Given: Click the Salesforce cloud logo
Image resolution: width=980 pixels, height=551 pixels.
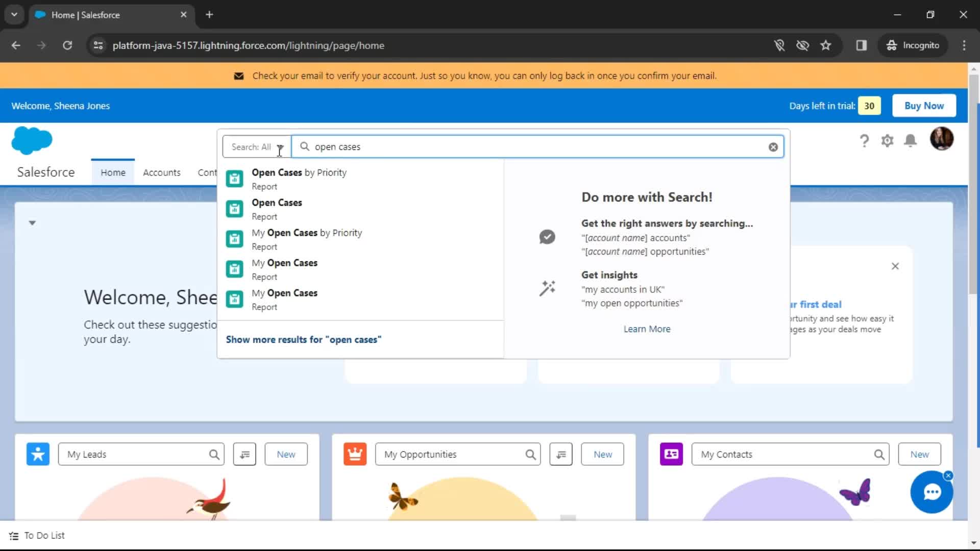Looking at the screenshot, I should (32, 140).
